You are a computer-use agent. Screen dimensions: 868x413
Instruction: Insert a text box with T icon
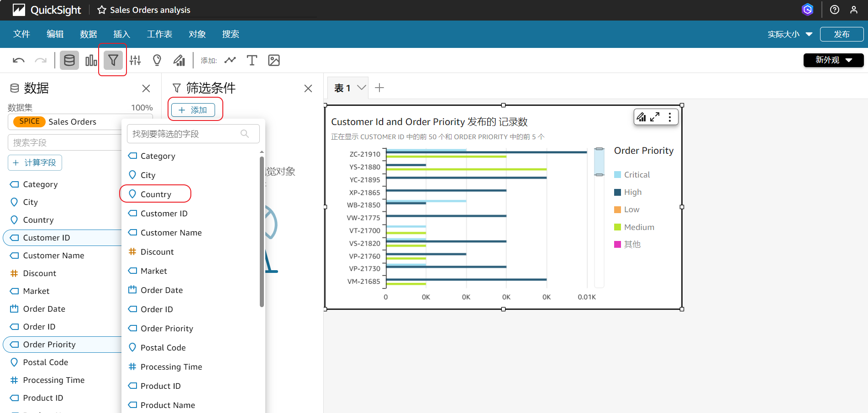click(252, 60)
